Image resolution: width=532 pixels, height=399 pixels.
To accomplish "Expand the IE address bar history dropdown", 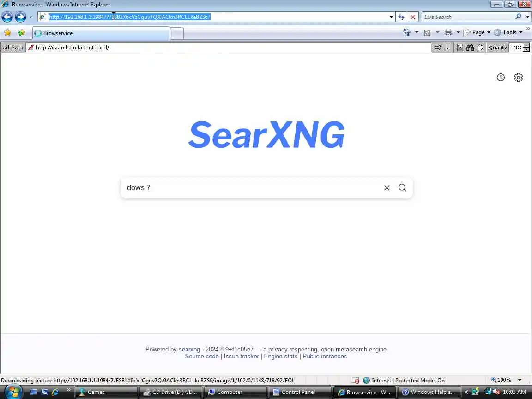I will click(x=391, y=17).
